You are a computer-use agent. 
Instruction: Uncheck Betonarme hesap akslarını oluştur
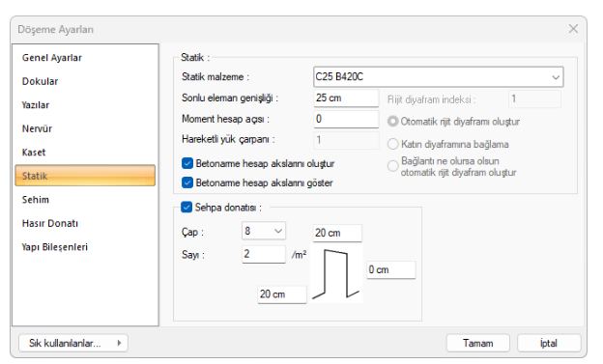tap(187, 163)
